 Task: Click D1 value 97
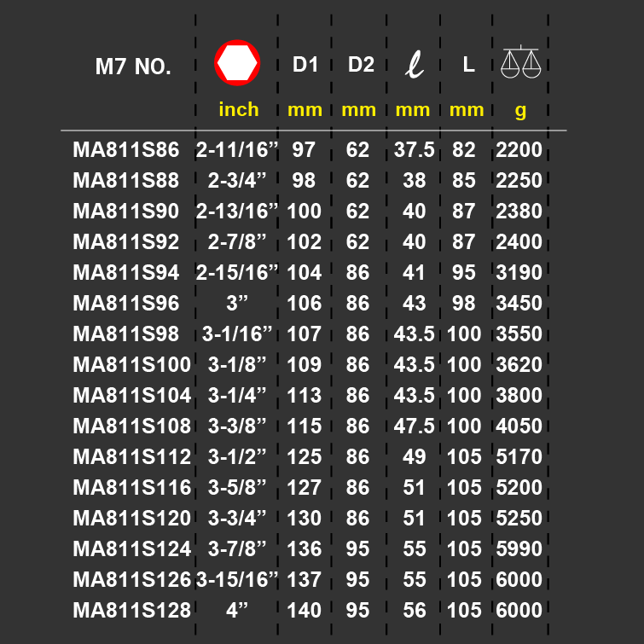tap(304, 149)
